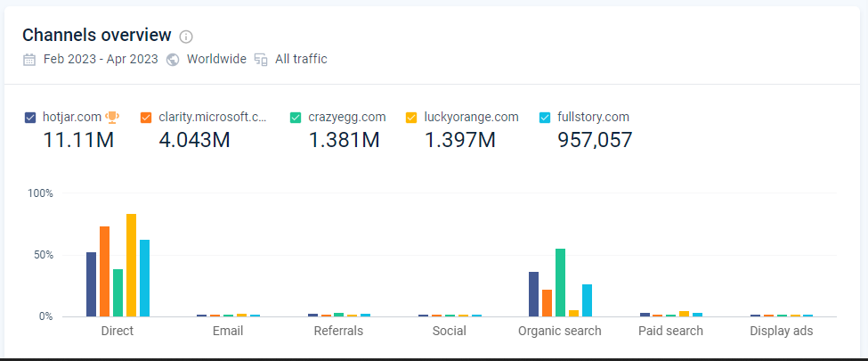The image size is (868, 361).
Task: Uncheck the hotjar.com checkbox
Action: tap(30, 118)
